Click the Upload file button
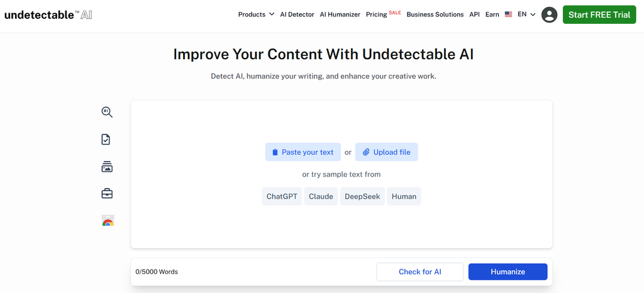 (387, 152)
